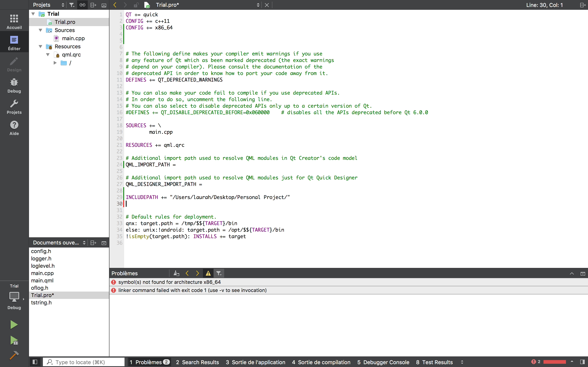Click the filter tree icon in the Projets panel
Viewport: 588px width, 367px height.
point(72,5)
